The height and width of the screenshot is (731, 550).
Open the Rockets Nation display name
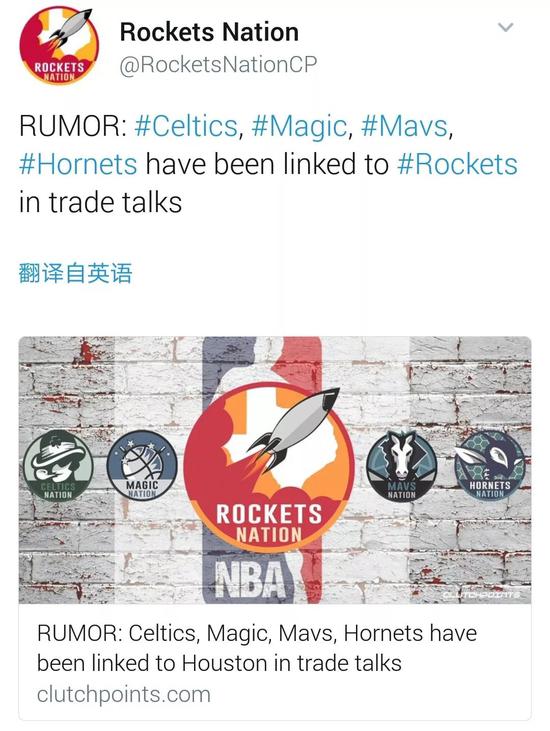[x=209, y=32]
